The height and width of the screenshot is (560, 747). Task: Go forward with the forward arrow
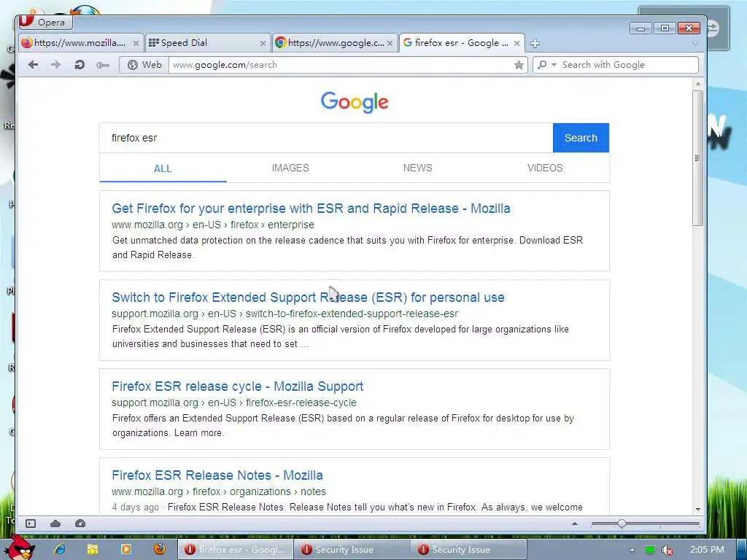pyautogui.click(x=55, y=65)
